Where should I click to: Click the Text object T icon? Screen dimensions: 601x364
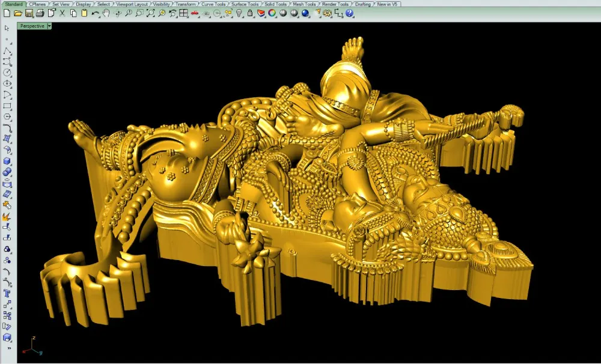pyautogui.click(x=7, y=294)
